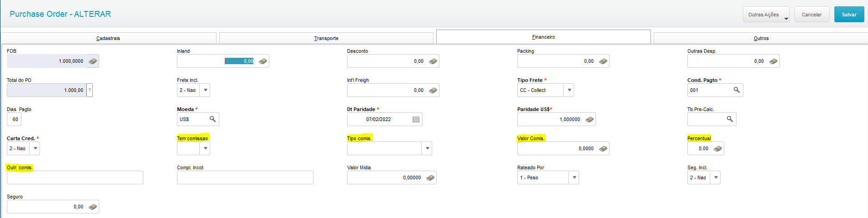Switch to the Transporte tab
The width and height of the screenshot is (868, 218).
point(326,38)
